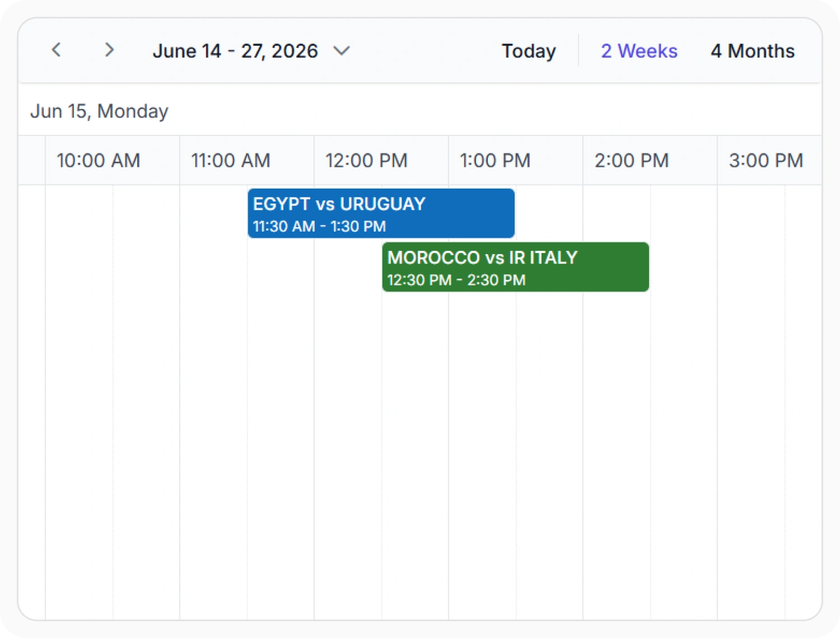Click the 2:00 PM time header

650,161
